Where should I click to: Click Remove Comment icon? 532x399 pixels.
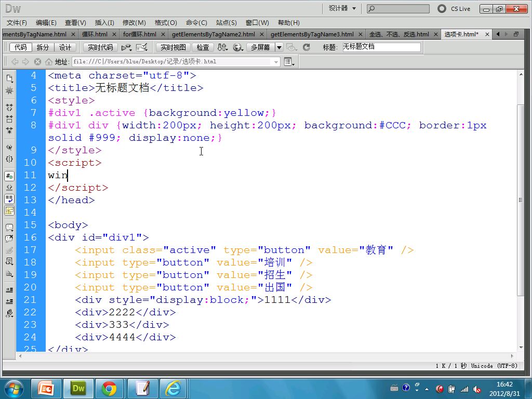9,238
